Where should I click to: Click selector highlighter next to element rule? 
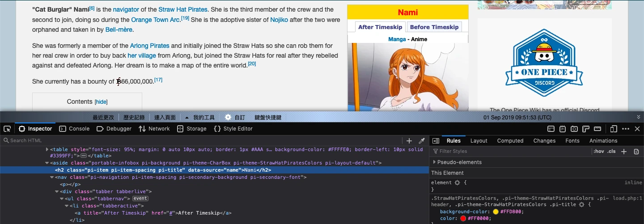click(457, 182)
